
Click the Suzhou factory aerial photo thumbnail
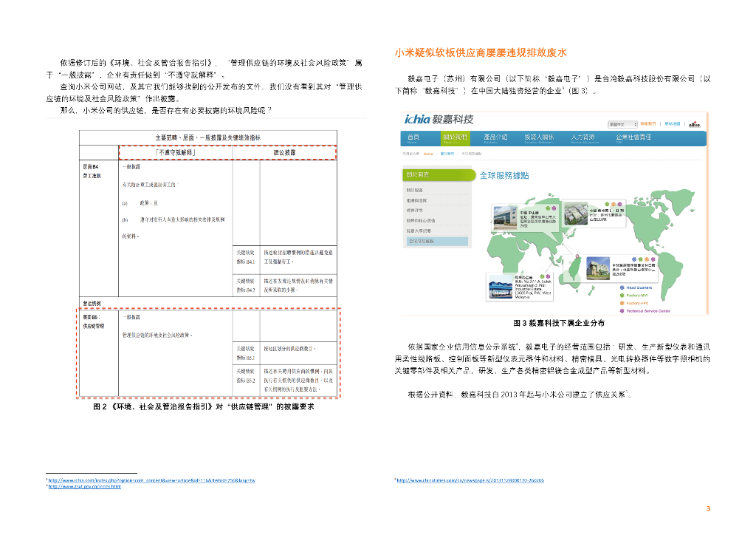576,213
